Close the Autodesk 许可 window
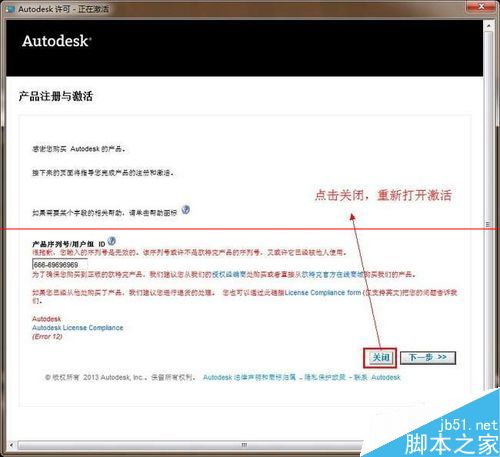This screenshot has width=500, height=457. pyautogui.click(x=481, y=6)
